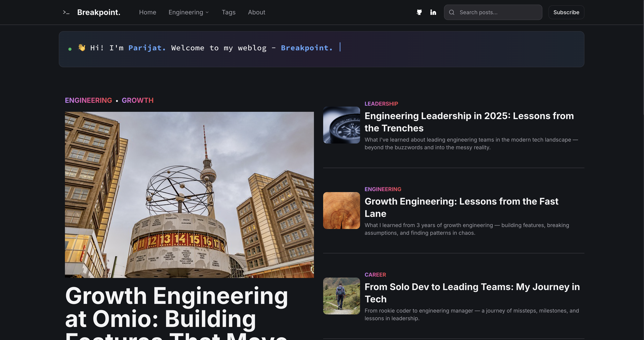The image size is (644, 340).
Task: Open the ENGINEERING tag above featured post
Action: tap(89, 100)
